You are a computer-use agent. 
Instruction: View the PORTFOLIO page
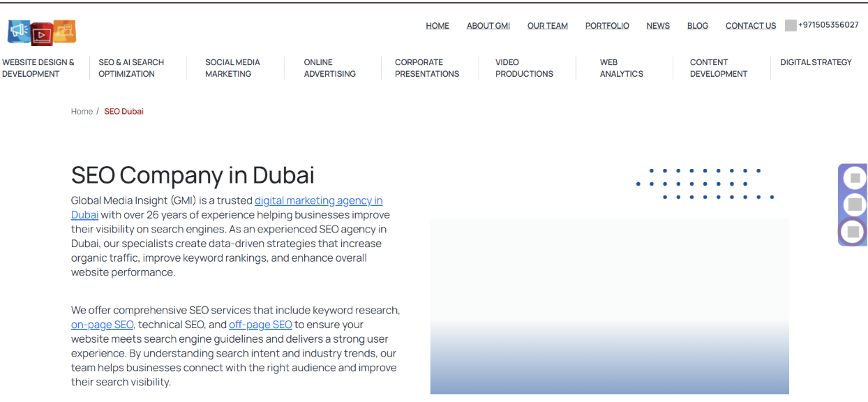(x=607, y=26)
